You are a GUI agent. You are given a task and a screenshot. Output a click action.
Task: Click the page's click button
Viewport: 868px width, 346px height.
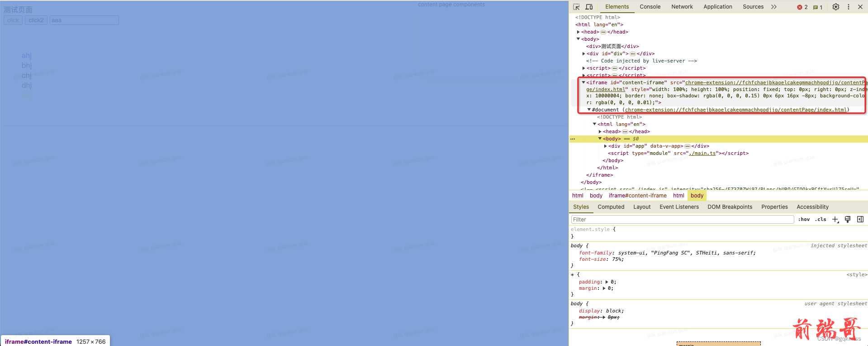pyautogui.click(x=13, y=20)
